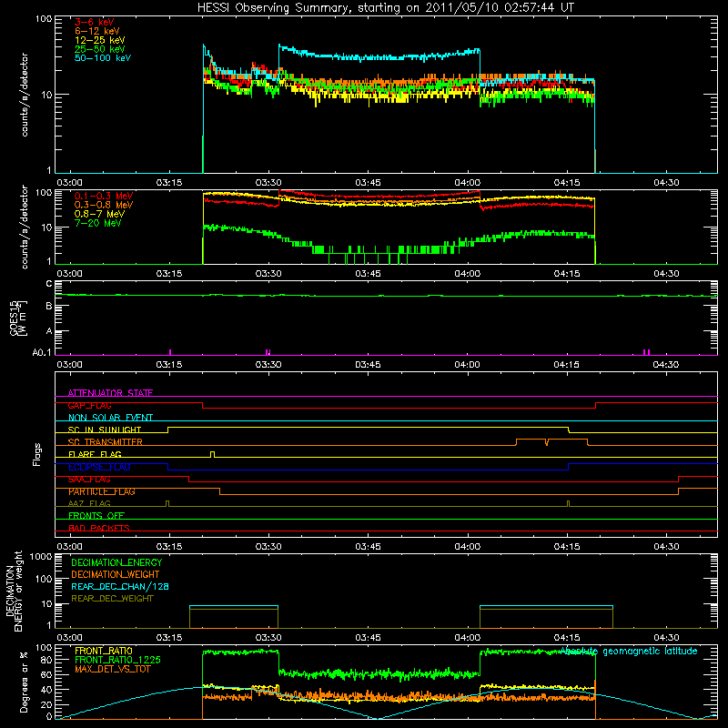
Task: Pick the FLARE_FLAG label
Action: click(x=95, y=454)
